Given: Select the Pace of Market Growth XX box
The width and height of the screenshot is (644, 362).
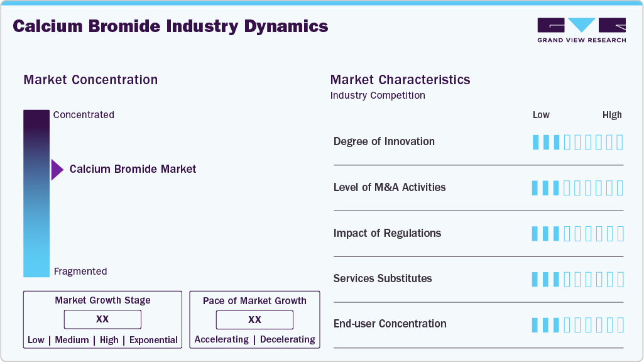Looking at the screenshot, I should [254, 320].
